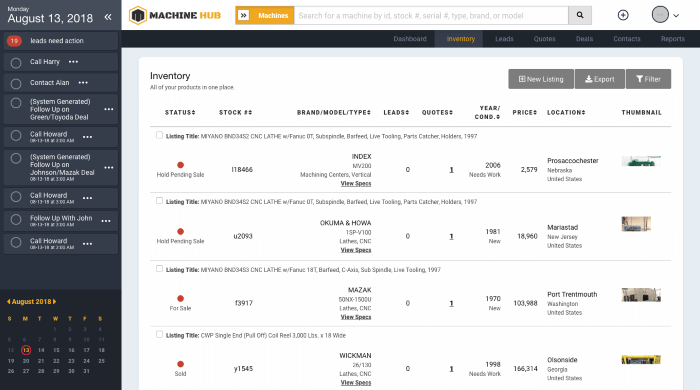The width and height of the screenshot is (700, 390).
Task: Click quotes count for stock y1545
Action: coord(451,369)
